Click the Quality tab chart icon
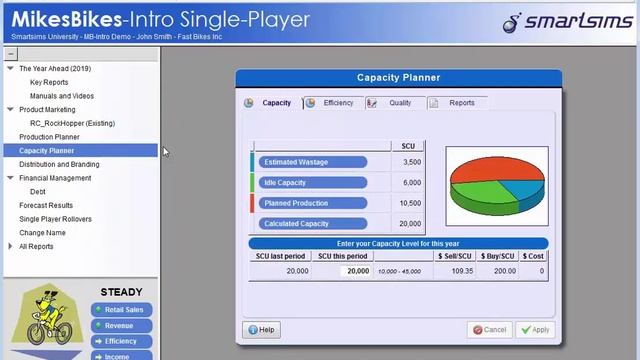Image resolution: width=640 pixels, height=360 pixels. tap(372, 103)
